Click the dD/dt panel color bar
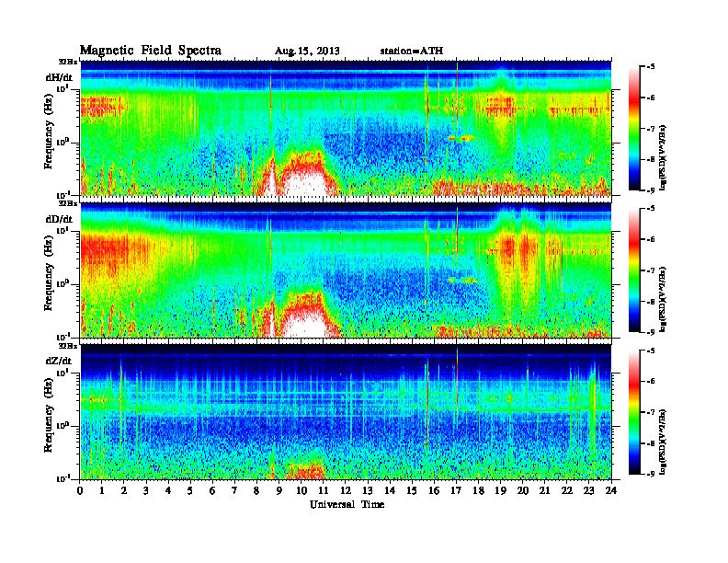This screenshot has width=728, height=563. click(x=633, y=270)
